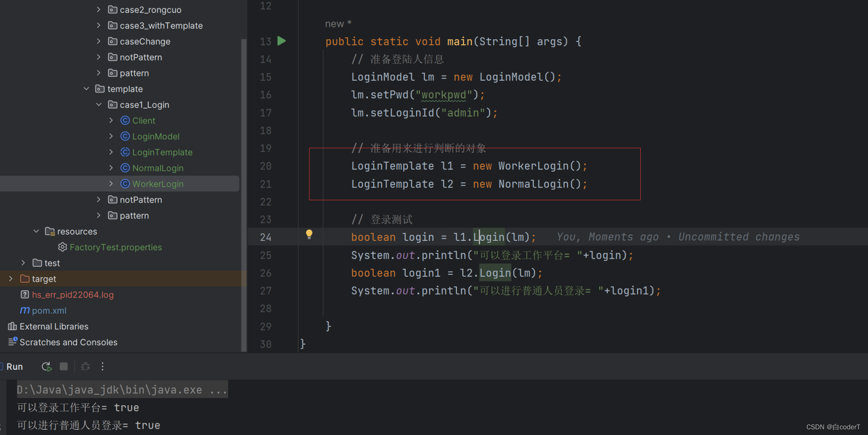Select the NormalLogin class icon

(x=125, y=168)
